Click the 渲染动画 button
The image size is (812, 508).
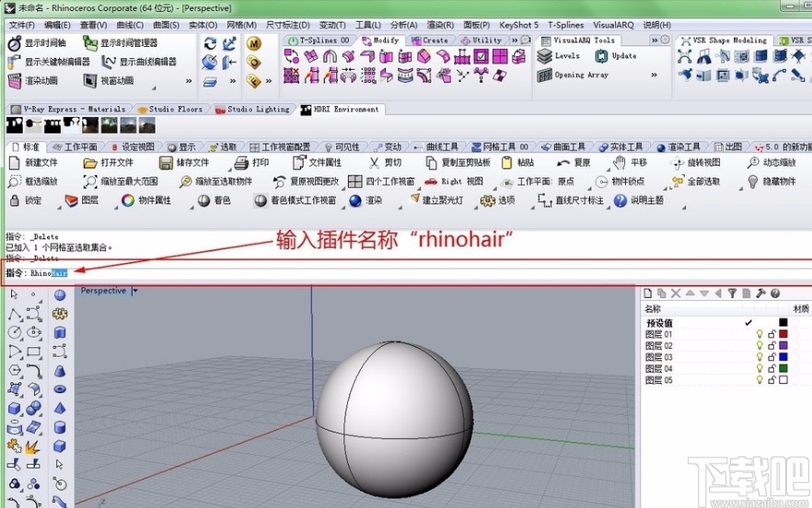point(33,81)
